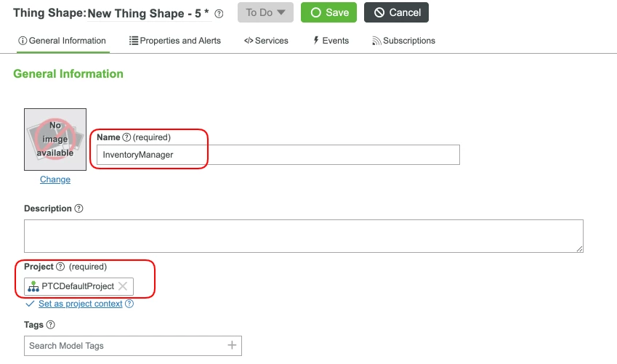Open the Subscriptions tab
617x364 pixels.
tap(404, 41)
